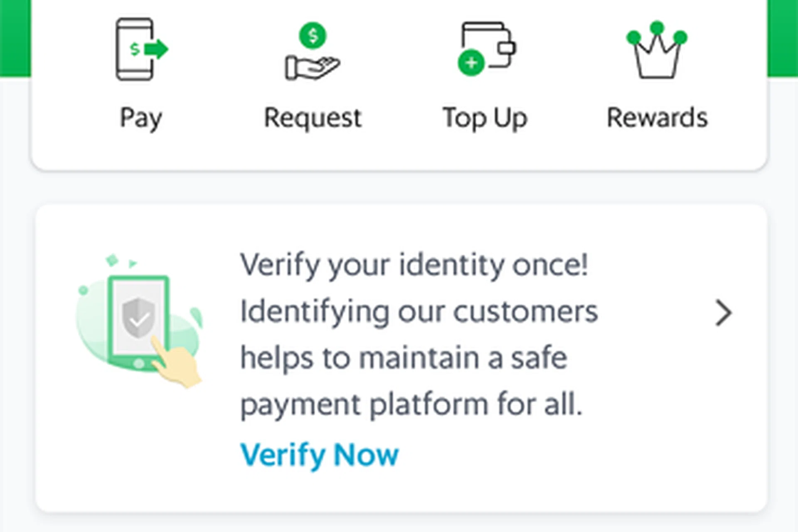Click the "Verify Now" link
The height and width of the screenshot is (532, 798).
point(319,455)
